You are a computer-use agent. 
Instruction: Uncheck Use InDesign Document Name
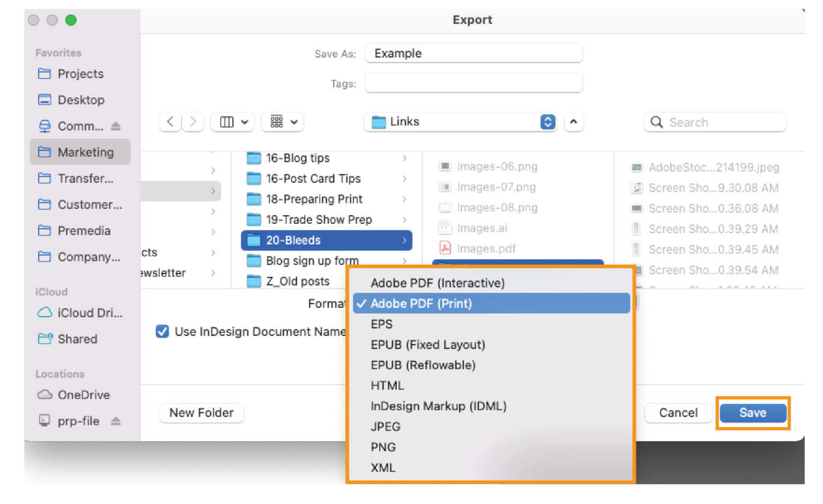162,332
